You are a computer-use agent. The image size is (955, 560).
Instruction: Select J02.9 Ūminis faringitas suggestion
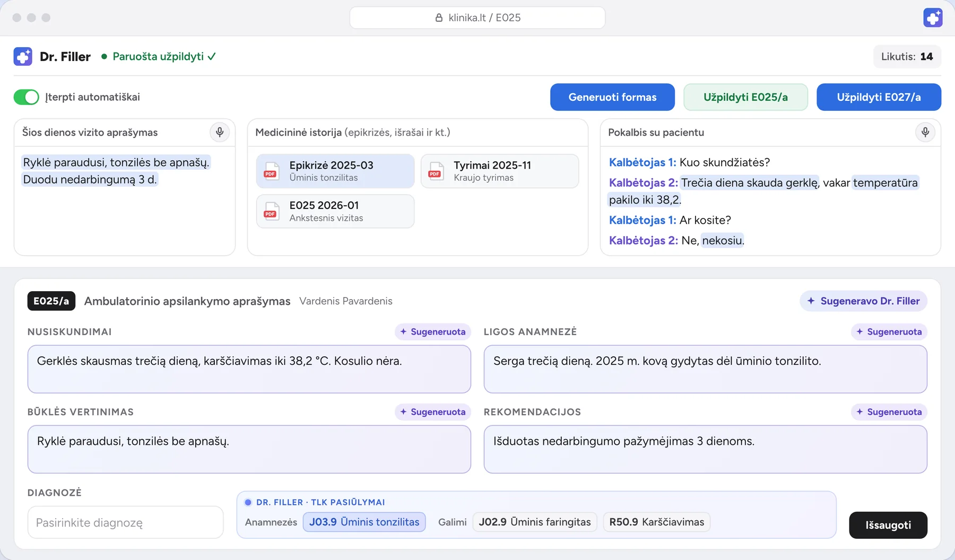535,522
